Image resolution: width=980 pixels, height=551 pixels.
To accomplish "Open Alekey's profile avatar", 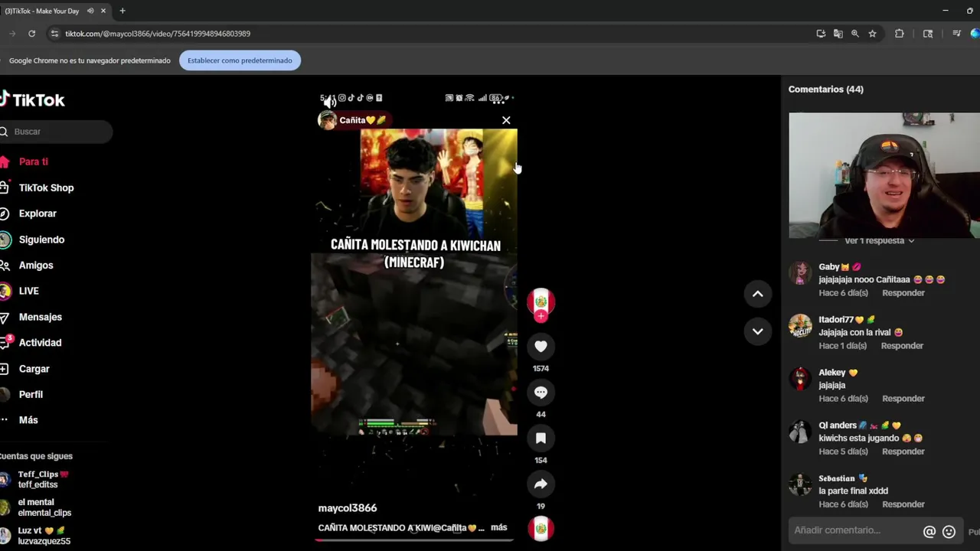I will click(x=800, y=379).
